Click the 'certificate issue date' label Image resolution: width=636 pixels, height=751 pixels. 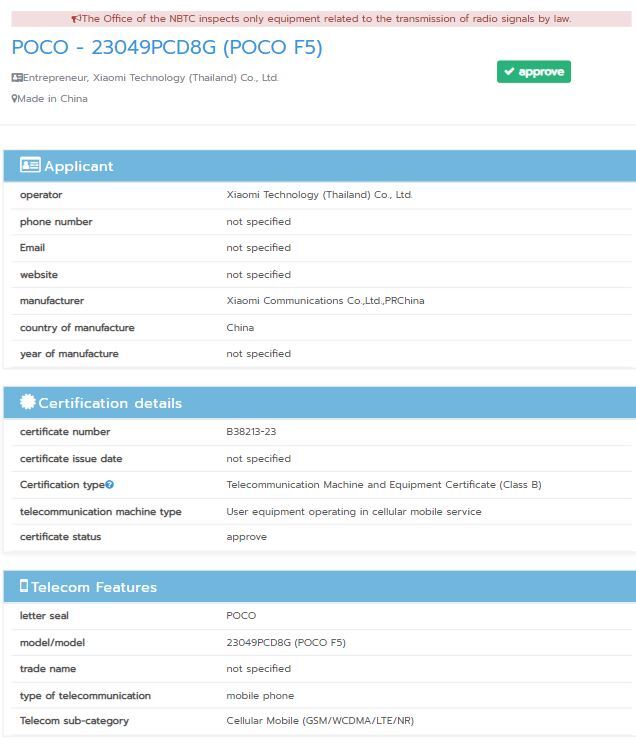click(x=71, y=458)
